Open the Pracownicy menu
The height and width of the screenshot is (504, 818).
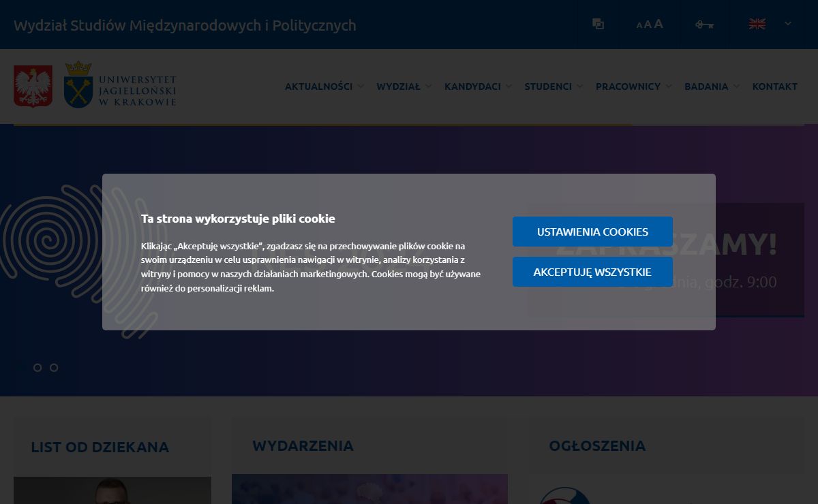(628, 86)
